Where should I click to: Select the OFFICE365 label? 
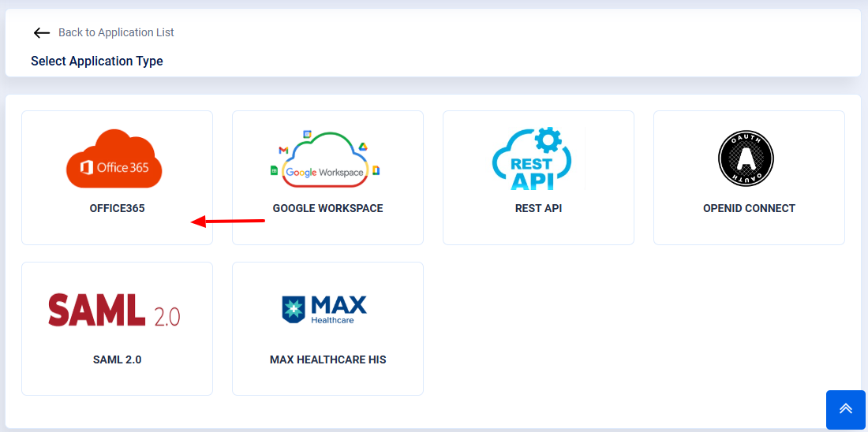[117, 209]
